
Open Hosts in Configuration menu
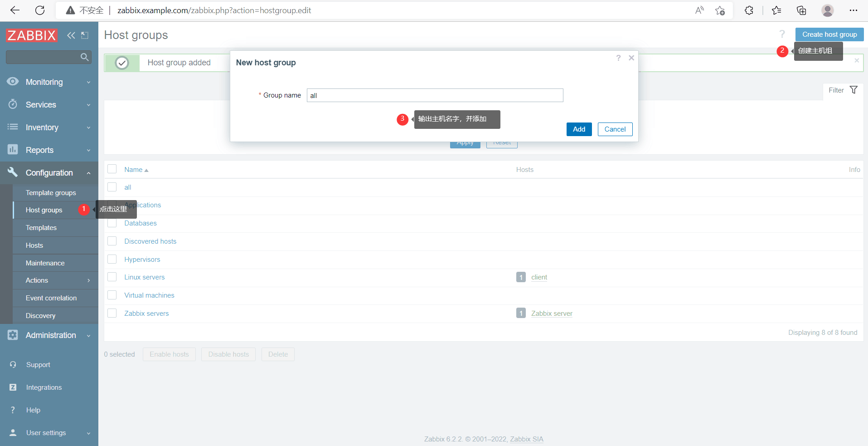click(x=34, y=245)
